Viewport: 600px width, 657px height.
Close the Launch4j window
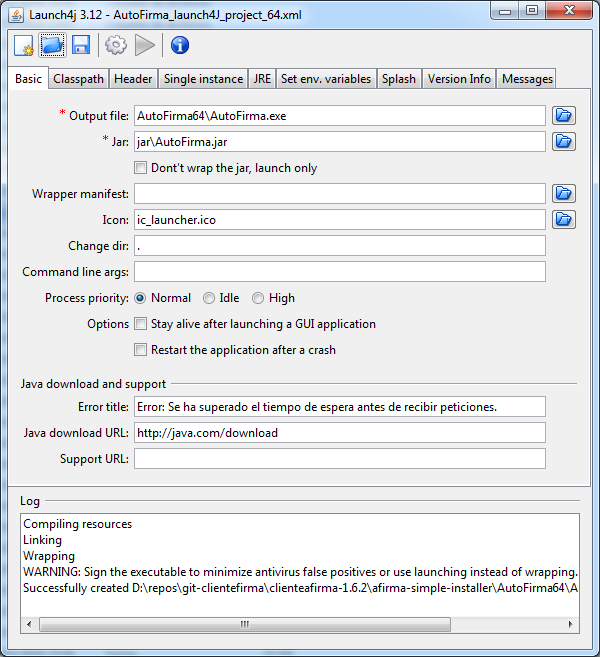[x=569, y=11]
